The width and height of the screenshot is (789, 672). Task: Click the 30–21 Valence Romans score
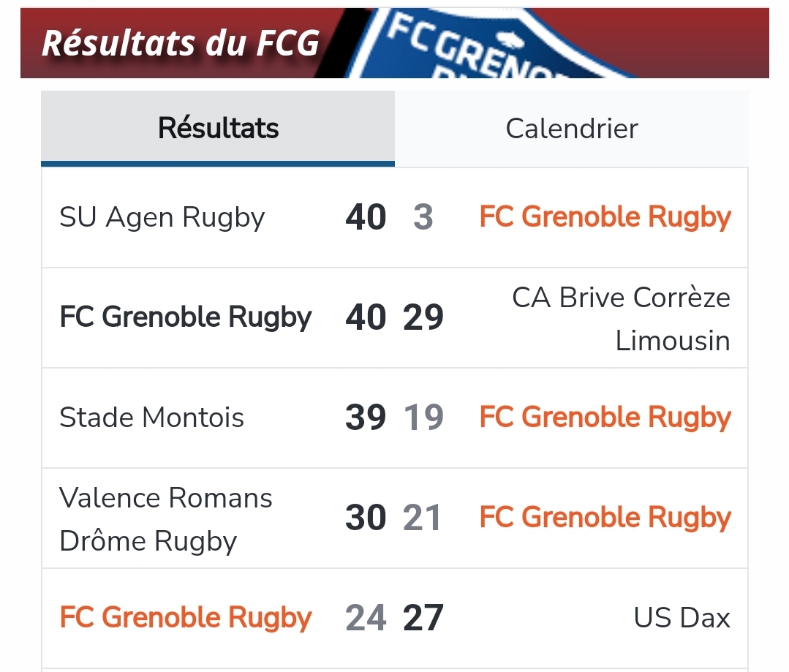click(x=393, y=518)
